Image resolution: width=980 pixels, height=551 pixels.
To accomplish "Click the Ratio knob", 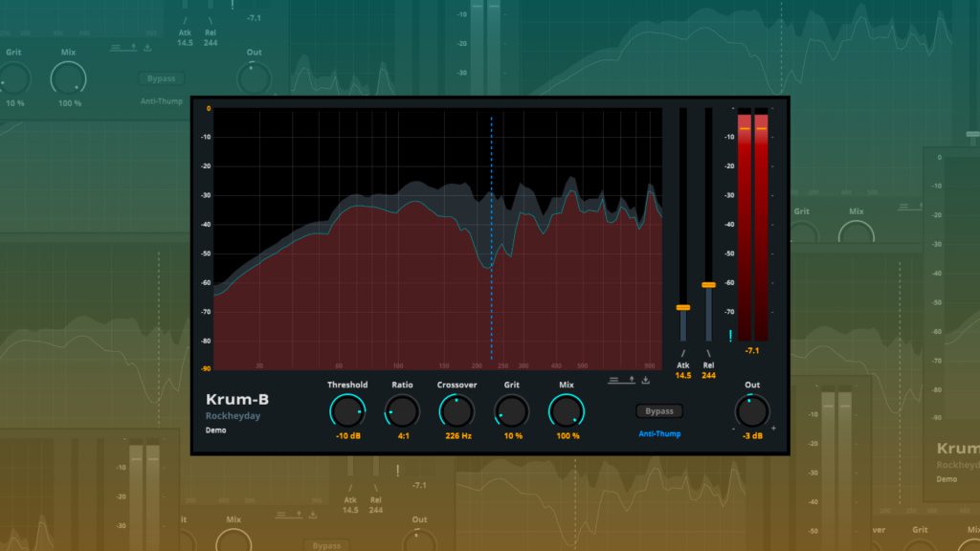I will (x=403, y=411).
